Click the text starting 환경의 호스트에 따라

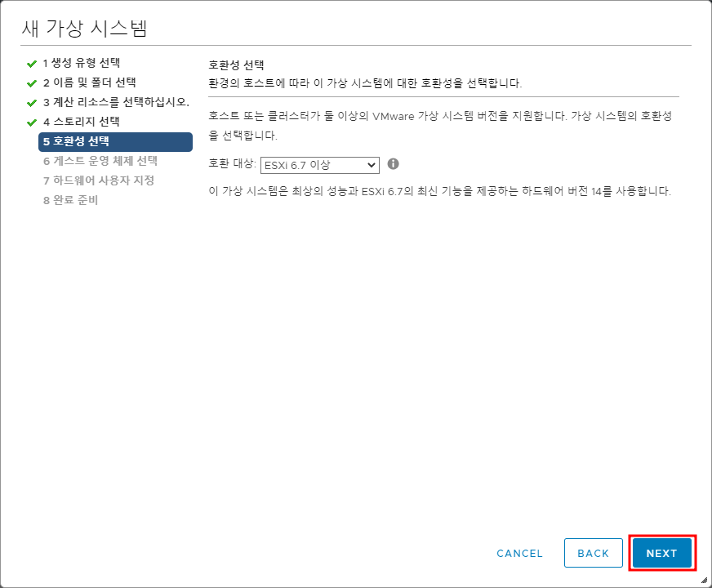365,83
